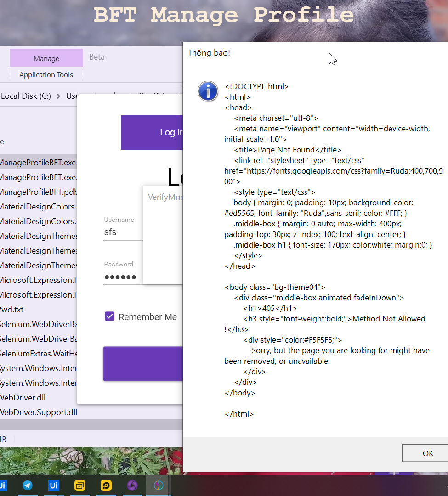Click the body class bg-theme04 line
Viewport: 448px width, 496px height.
coord(275,287)
